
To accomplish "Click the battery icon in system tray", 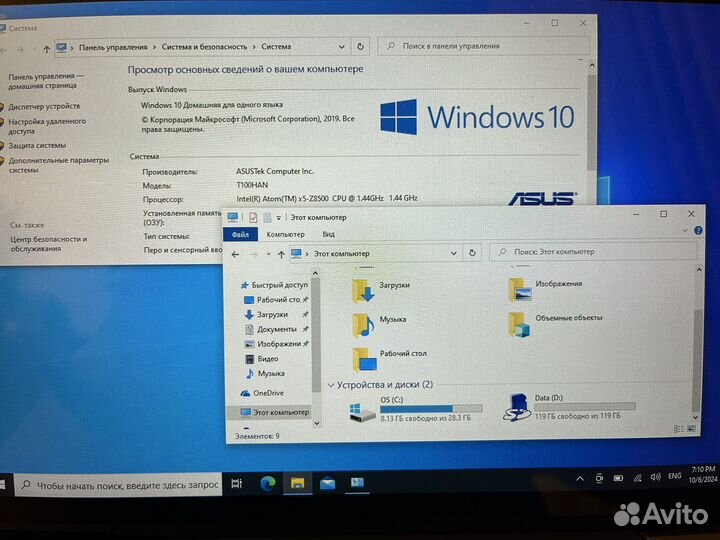I will pyautogui.click(x=619, y=478).
